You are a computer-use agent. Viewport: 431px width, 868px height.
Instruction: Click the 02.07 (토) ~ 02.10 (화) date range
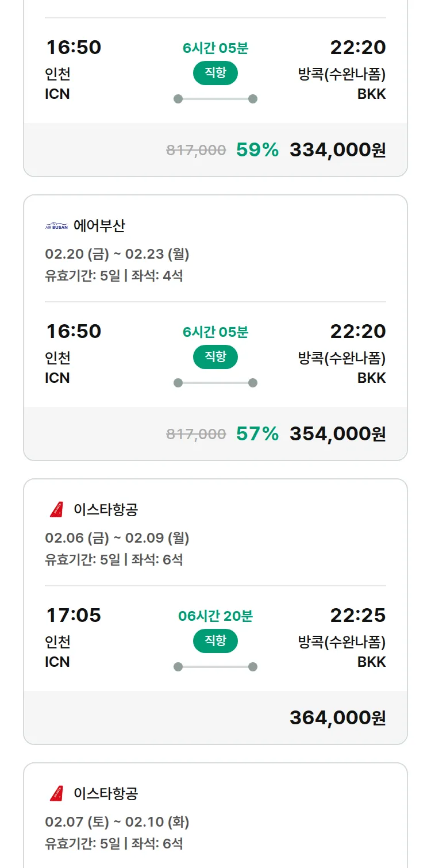click(x=117, y=822)
